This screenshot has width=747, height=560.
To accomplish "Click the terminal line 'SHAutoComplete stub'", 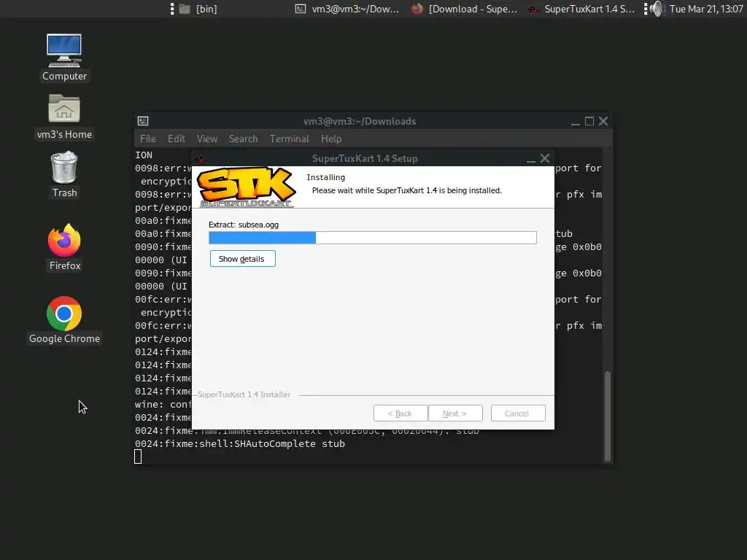I will click(x=239, y=443).
